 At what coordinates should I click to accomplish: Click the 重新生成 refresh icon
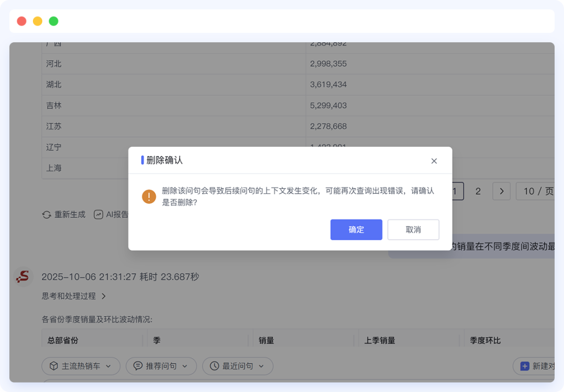[x=47, y=214]
